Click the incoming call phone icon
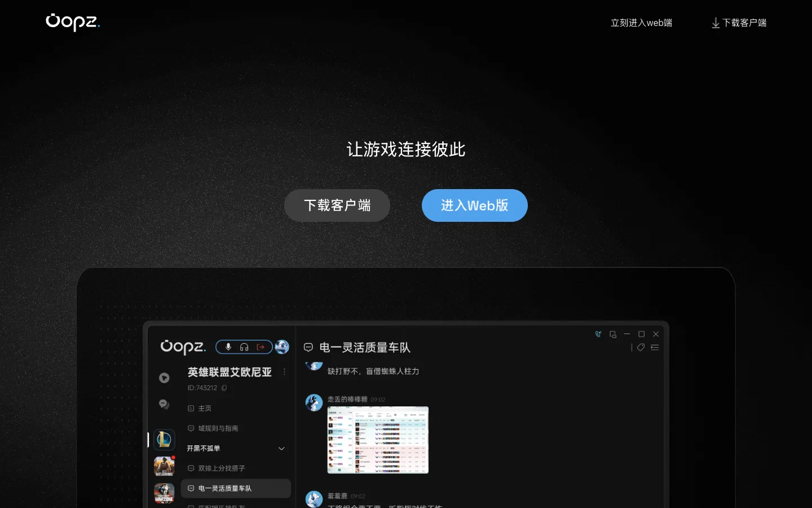This screenshot has width=812, height=508. tap(598, 334)
